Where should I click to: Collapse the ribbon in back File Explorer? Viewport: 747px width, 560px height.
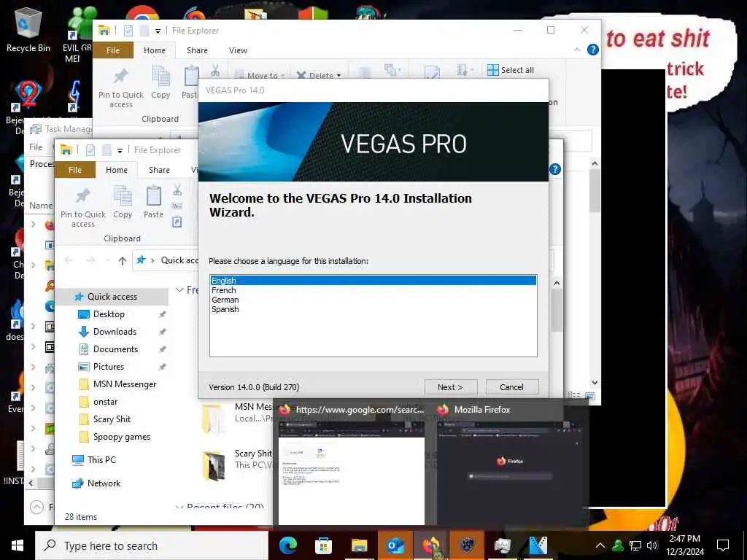click(x=577, y=50)
